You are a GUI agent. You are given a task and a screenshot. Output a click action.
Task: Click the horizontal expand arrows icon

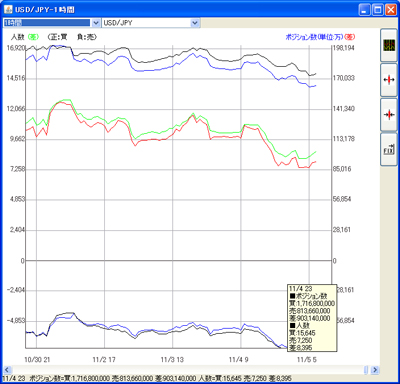[x=389, y=80]
